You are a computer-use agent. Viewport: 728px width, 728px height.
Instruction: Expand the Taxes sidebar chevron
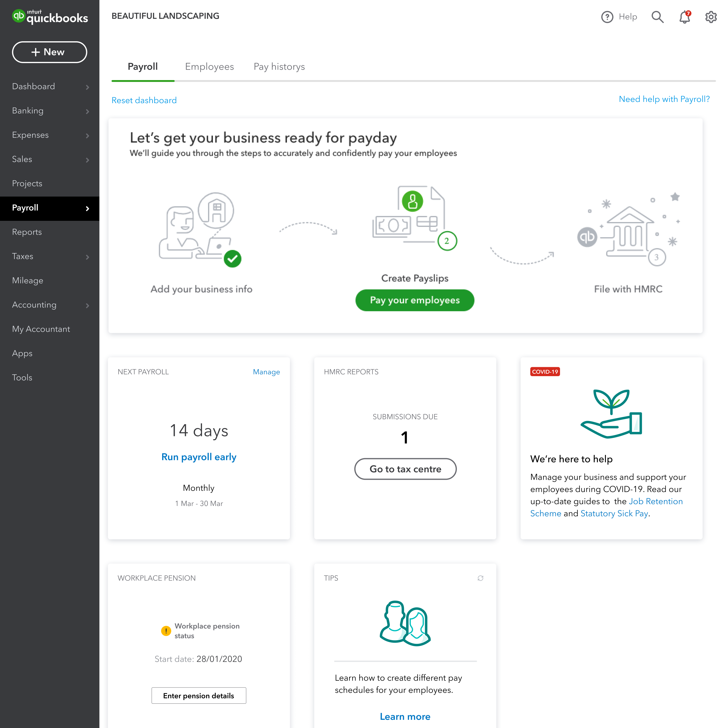tap(87, 257)
